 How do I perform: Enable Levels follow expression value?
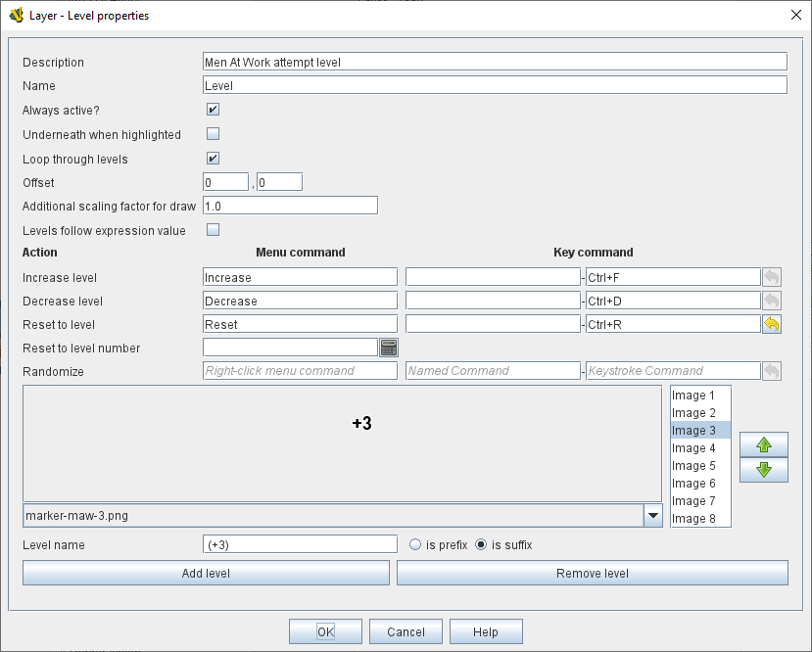click(x=213, y=230)
